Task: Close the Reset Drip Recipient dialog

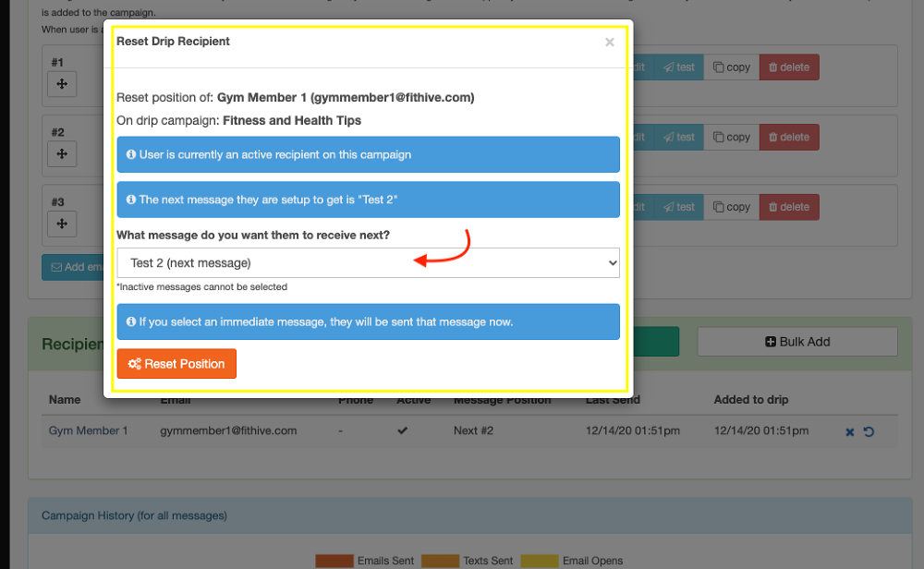Action: coord(609,42)
